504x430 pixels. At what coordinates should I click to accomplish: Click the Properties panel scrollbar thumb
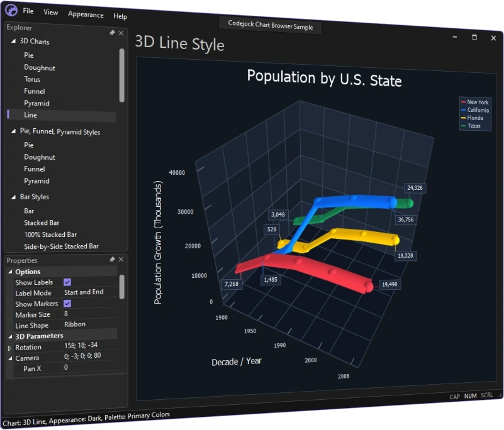click(x=122, y=287)
